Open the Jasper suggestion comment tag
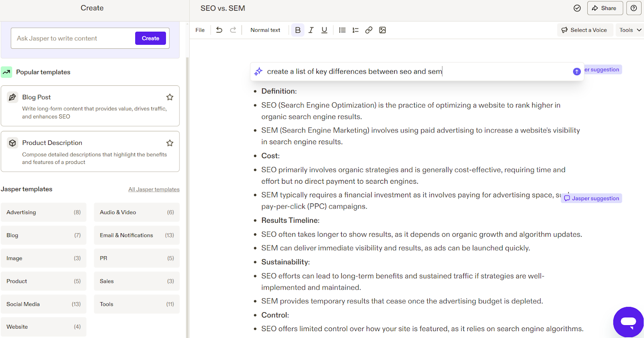Image resolution: width=644 pixels, height=338 pixels. (x=591, y=198)
